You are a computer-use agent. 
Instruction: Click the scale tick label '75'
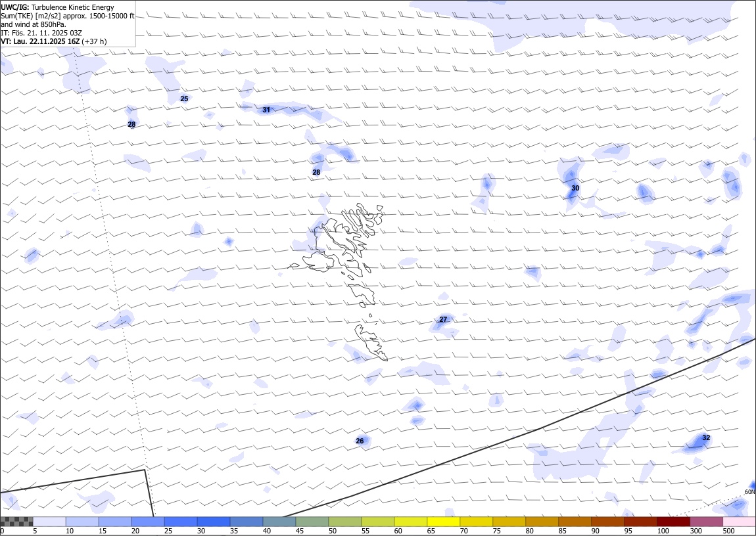click(x=496, y=531)
